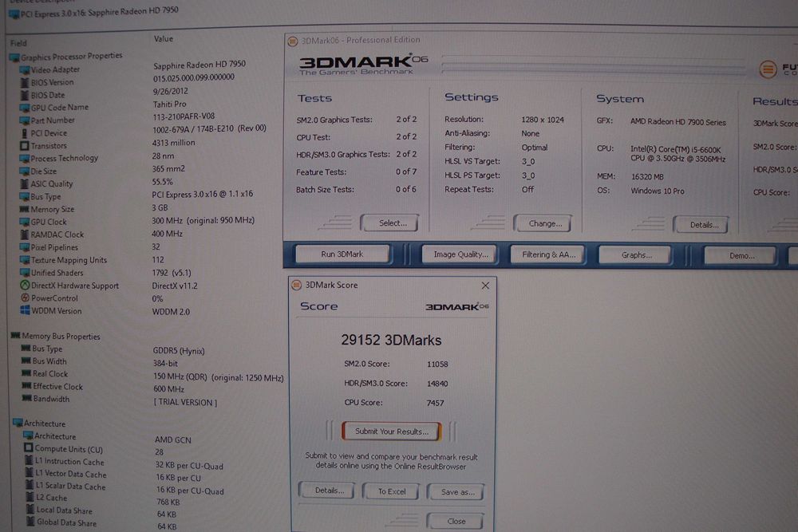Screen dimensions: 798x532
Task: Click the GPU Code Name icon
Action: coord(25,108)
